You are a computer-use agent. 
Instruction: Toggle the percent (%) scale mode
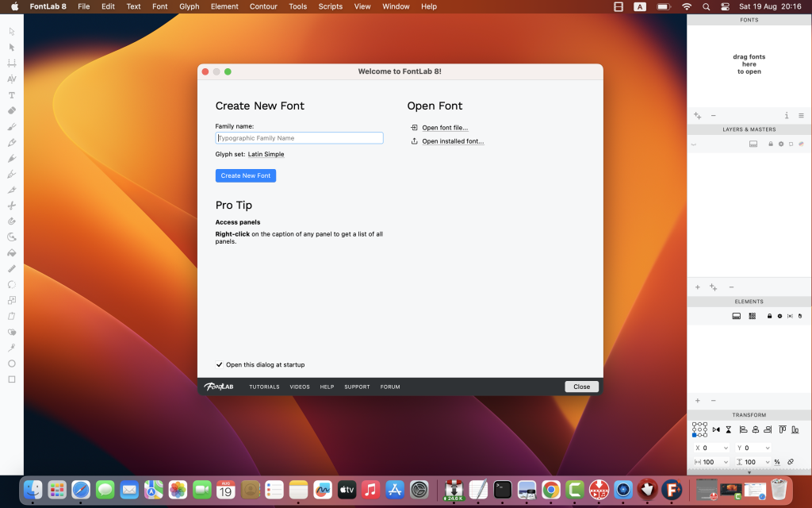(777, 462)
